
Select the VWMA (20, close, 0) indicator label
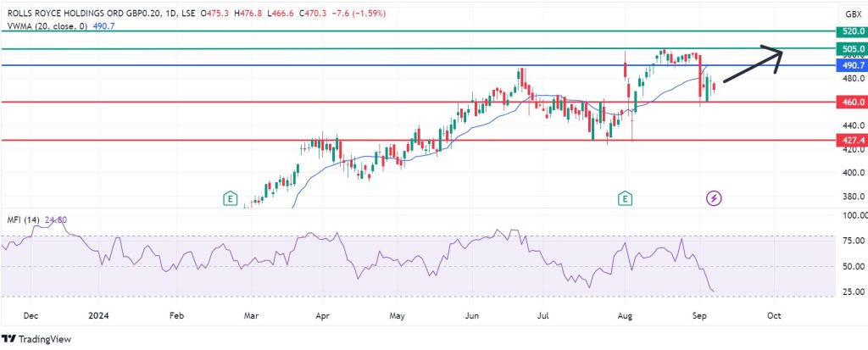click(47, 25)
